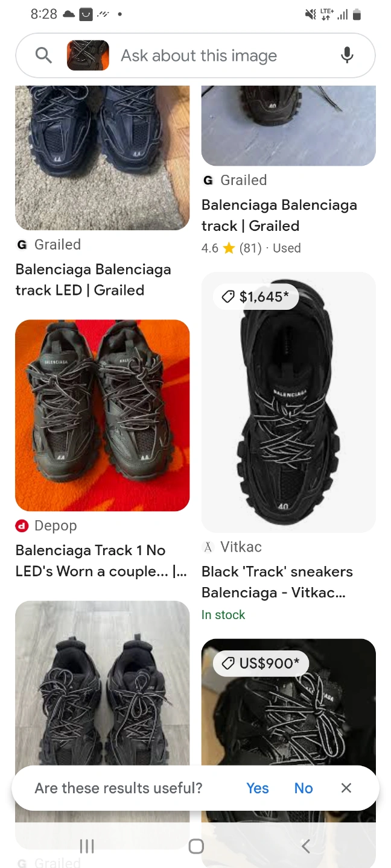
Task: Answer Yes to results useful prompt
Action: pos(258,788)
